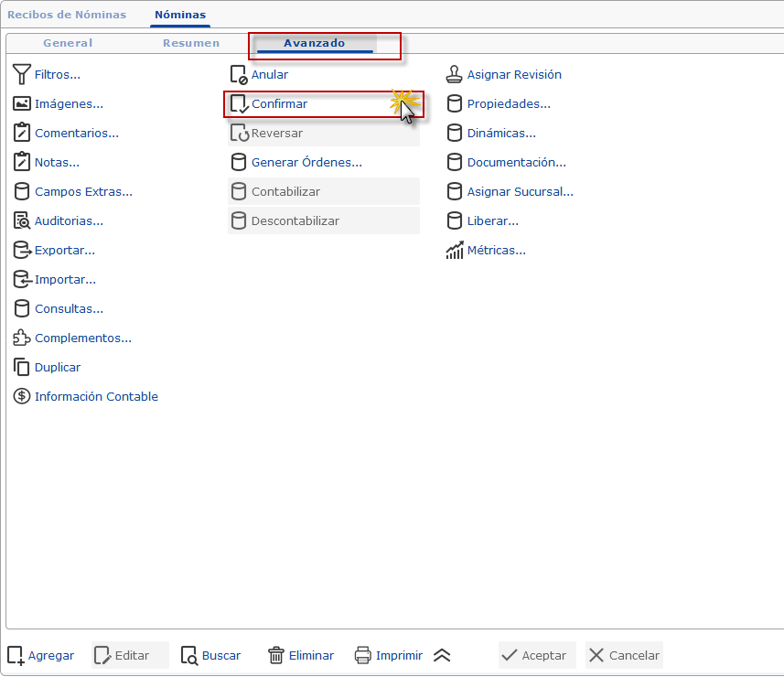Click the Complementos puzzle piece icon
This screenshot has width=784, height=677.
22,338
